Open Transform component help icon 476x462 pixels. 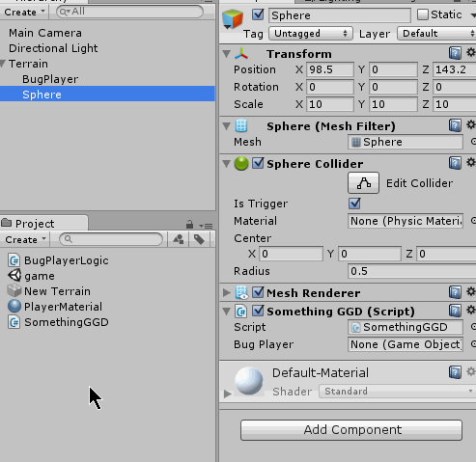455,53
